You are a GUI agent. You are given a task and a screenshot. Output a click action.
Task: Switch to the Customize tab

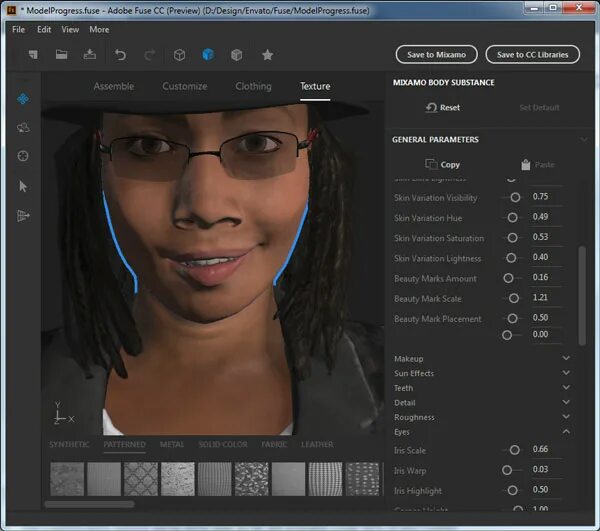[x=185, y=86]
